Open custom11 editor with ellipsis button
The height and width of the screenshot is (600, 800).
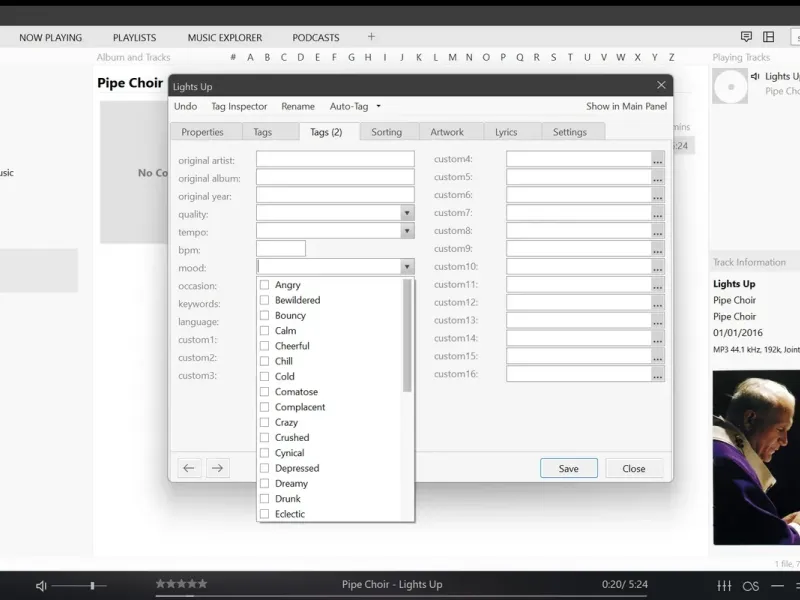(658, 284)
